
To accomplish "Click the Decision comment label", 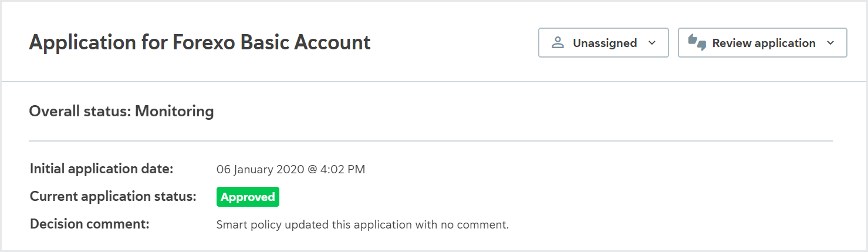I will click(x=90, y=224).
